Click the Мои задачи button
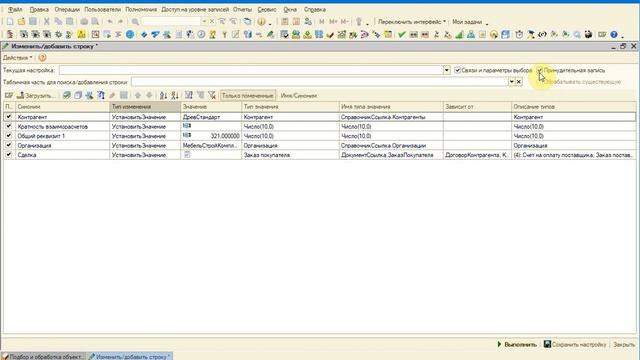This screenshot has height=360, width=640. [467, 22]
